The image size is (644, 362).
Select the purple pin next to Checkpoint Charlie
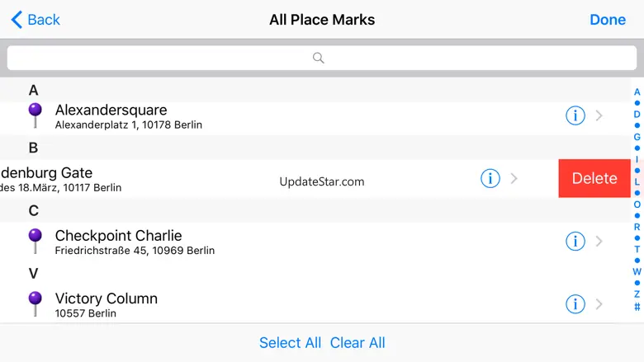click(35, 240)
